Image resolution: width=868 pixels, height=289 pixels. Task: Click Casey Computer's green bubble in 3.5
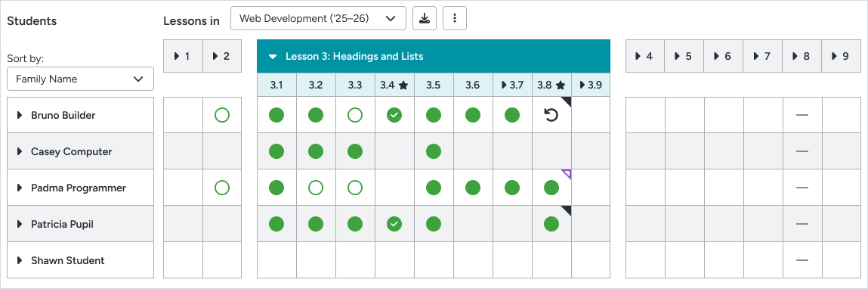434,151
